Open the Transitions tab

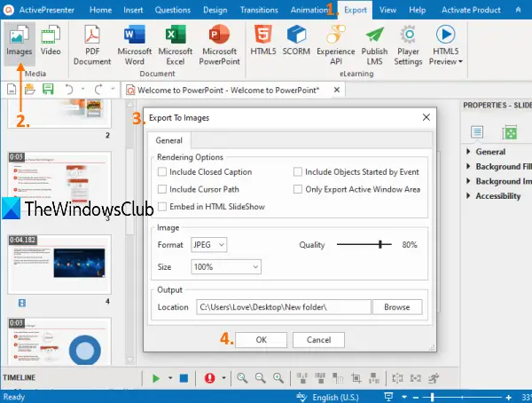click(259, 10)
